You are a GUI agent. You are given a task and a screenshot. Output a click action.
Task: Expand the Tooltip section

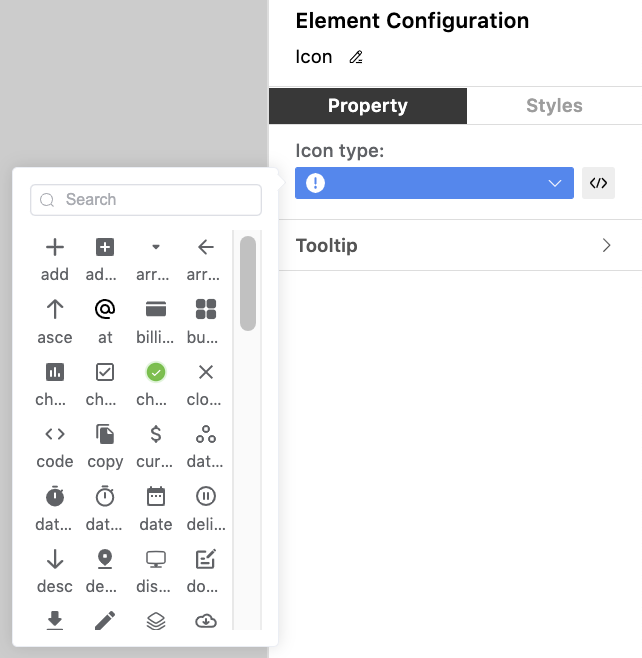coord(455,246)
